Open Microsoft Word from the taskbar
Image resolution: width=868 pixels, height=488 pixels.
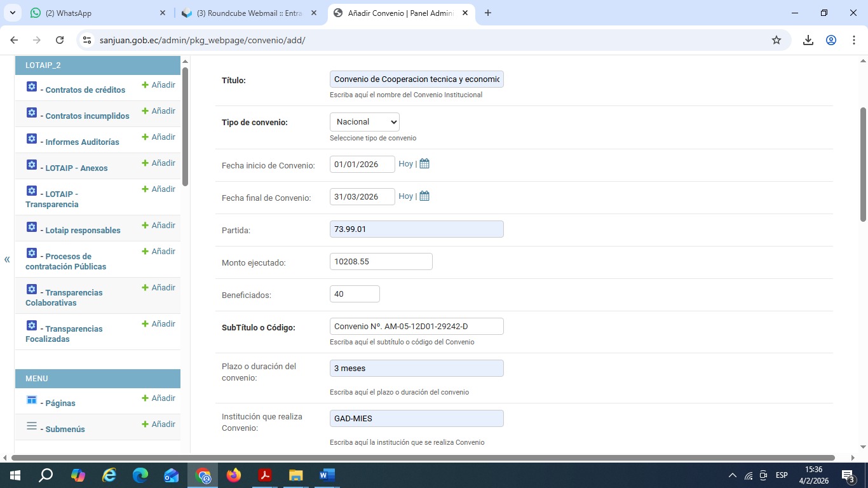tap(327, 475)
